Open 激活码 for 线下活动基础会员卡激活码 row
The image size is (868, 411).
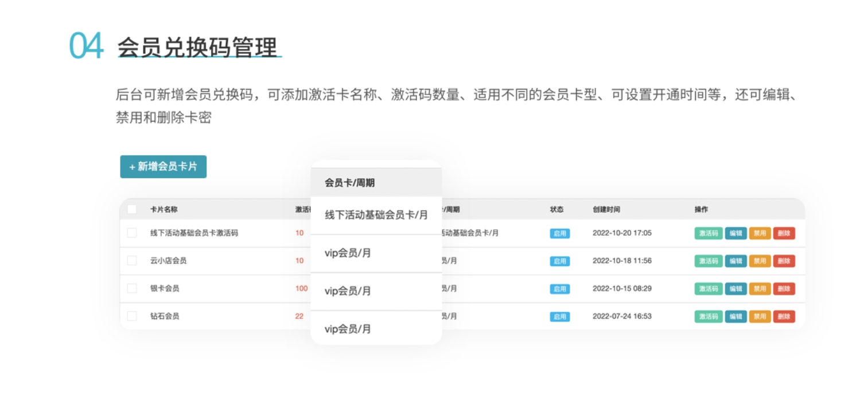click(709, 233)
